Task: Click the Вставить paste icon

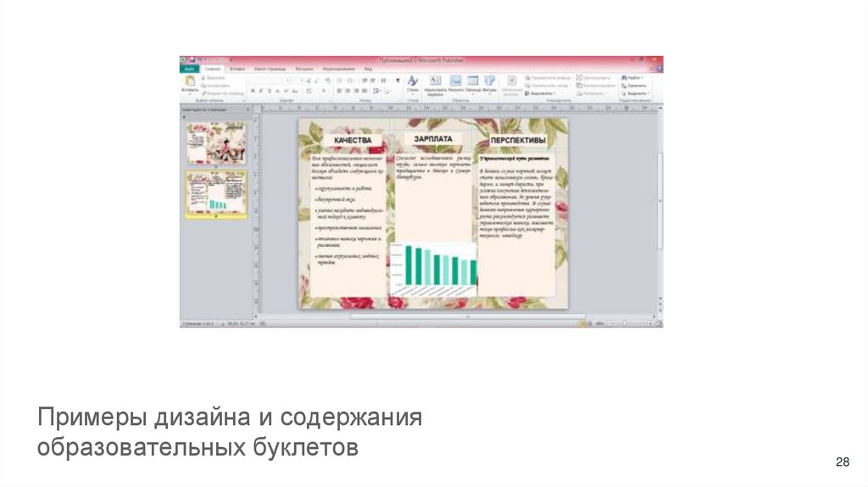Action: pos(190,81)
